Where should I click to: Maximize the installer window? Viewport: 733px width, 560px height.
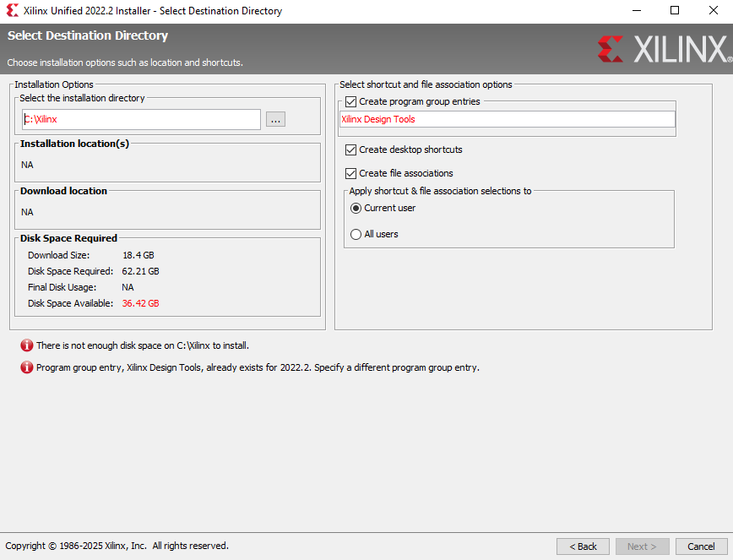click(675, 10)
